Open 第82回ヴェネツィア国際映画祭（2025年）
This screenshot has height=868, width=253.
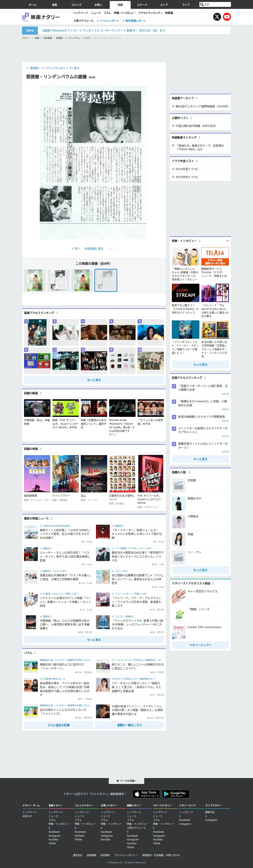pos(202,107)
